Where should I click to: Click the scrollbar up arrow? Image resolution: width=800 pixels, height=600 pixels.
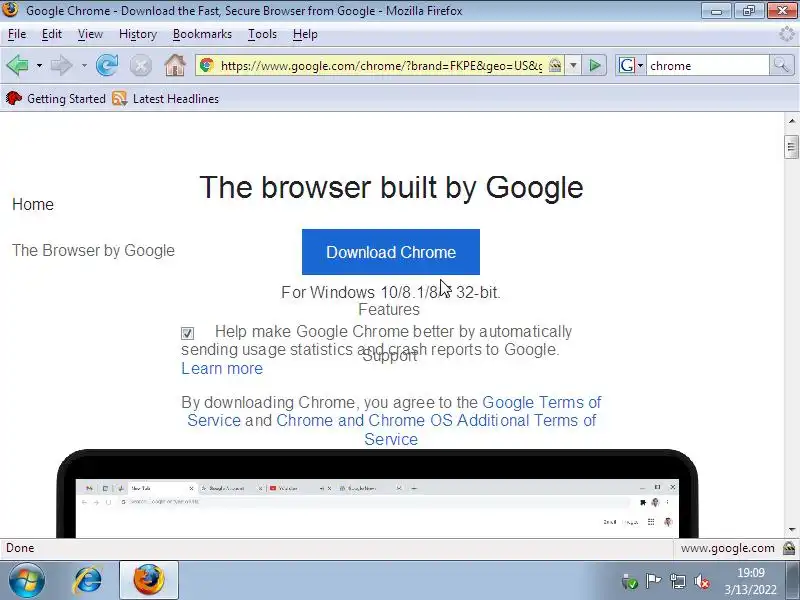(791, 121)
